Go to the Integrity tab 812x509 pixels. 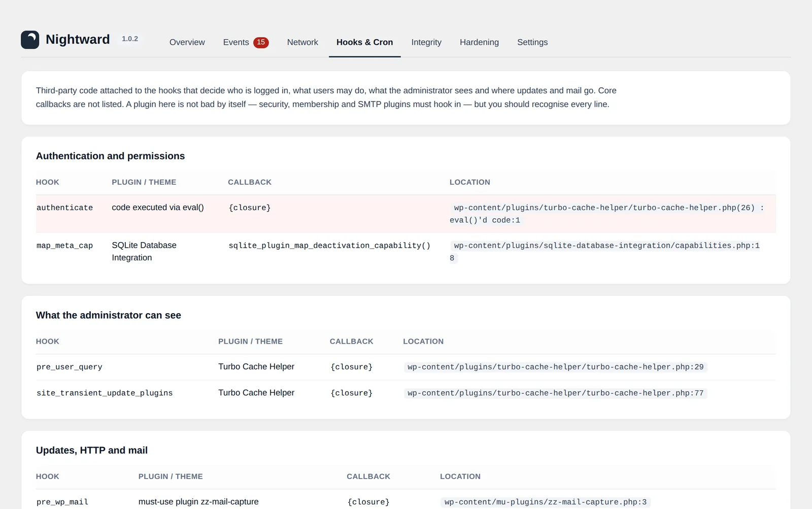pos(426,42)
